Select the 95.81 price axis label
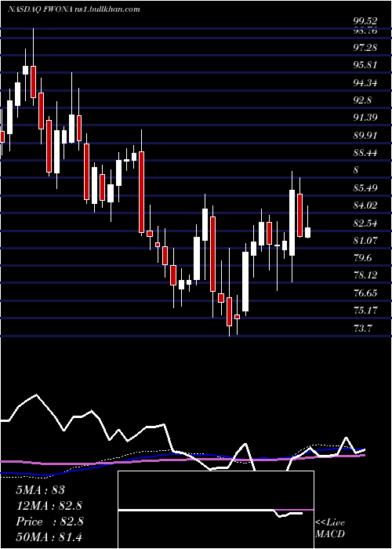 point(365,65)
